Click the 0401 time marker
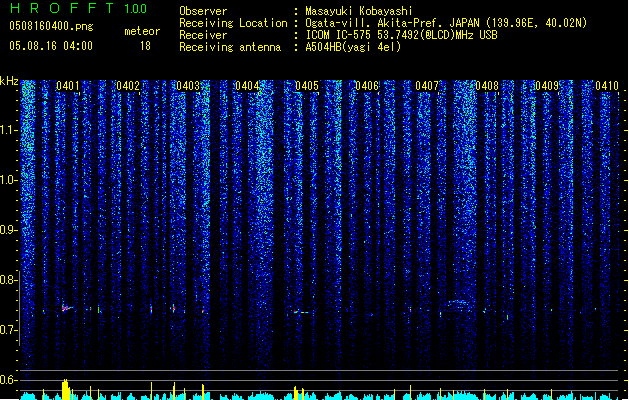 click(67, 85)
